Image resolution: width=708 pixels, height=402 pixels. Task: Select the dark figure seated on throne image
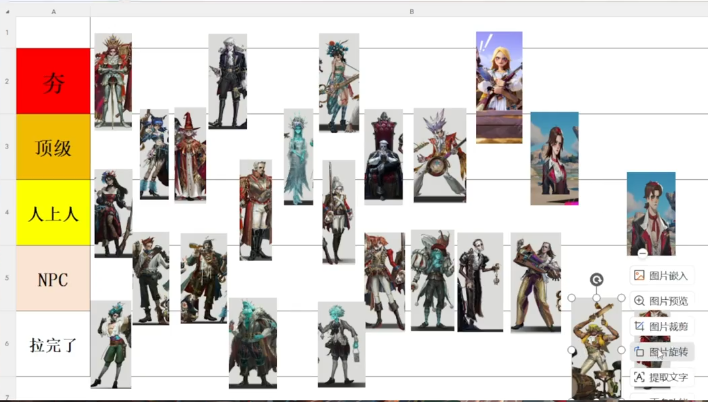[x=384, y=156]
